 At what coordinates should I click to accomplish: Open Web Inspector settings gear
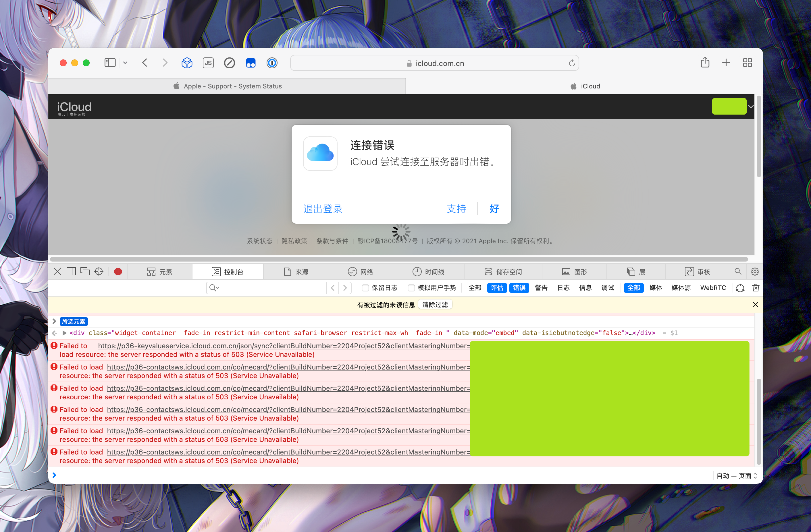(x=755, y=271)
